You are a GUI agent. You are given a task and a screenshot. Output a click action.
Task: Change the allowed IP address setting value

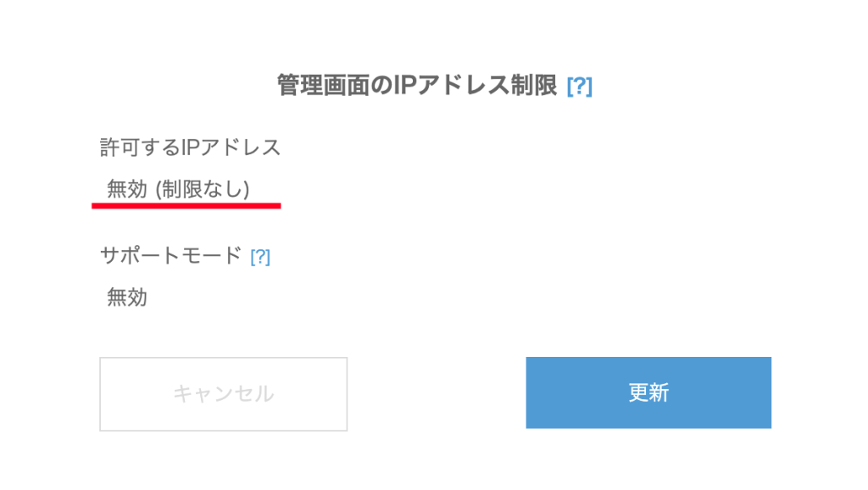tap(179, 190)
